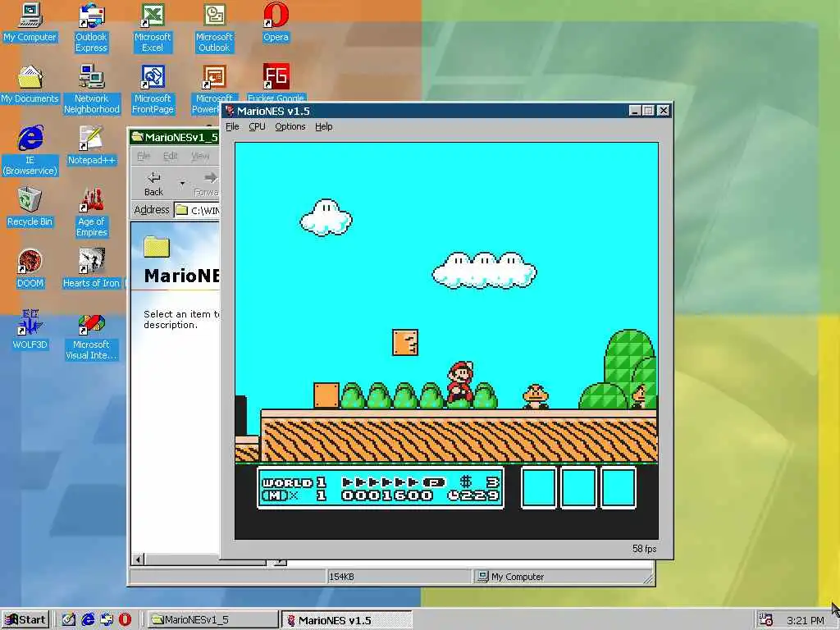
Task: Select the IE (Browservice) desktop icon
Action: point(30,151)
